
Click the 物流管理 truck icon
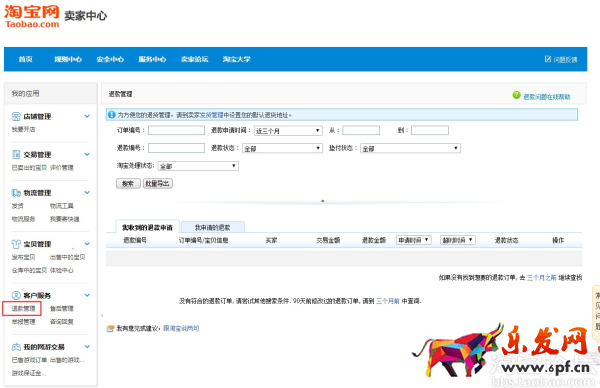[x=16, y=193]
